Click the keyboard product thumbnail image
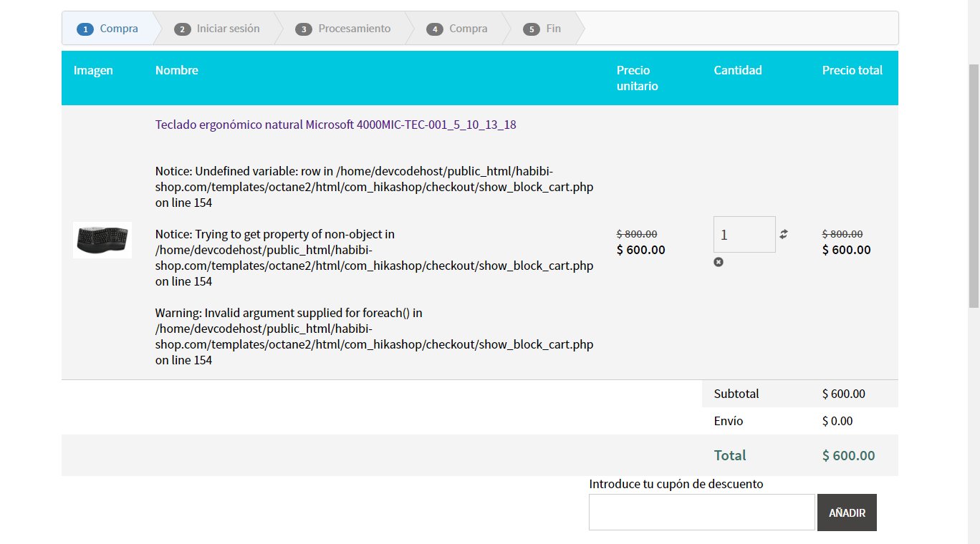Viewport: 980px width, 544px height. point(102,240)
